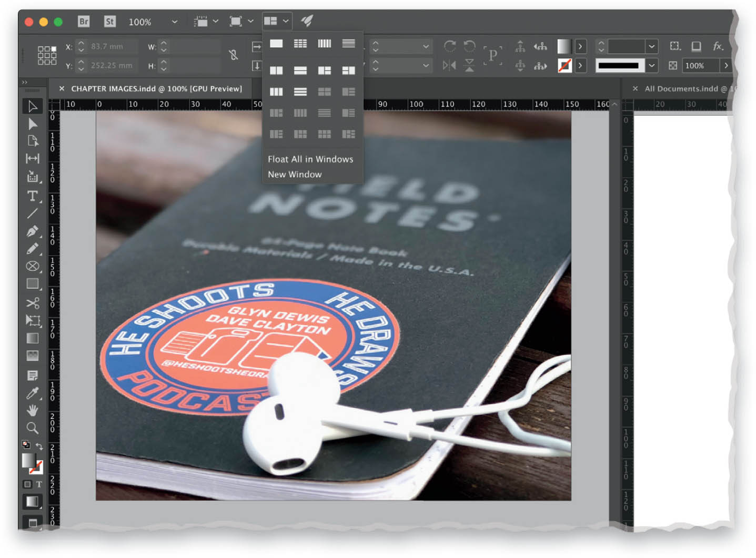Click the Drop Shadow icon
The image size is (756, 558).
[696, 46]
